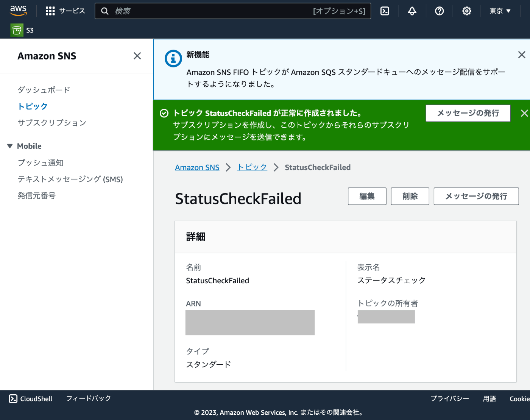Open プライバシー footer link

point(450,399)
